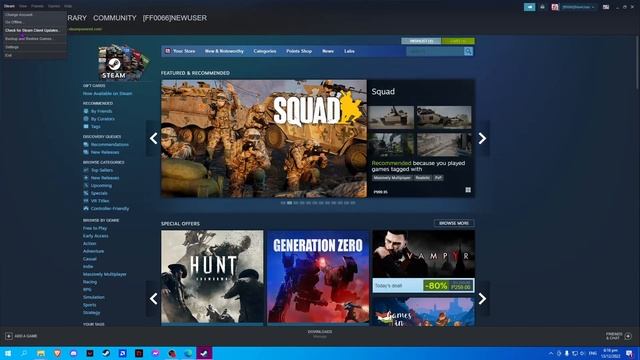Open the [FF0066]NEWUSER profile tab
Screen dimensions: 640x360
(x=175, y=18)
